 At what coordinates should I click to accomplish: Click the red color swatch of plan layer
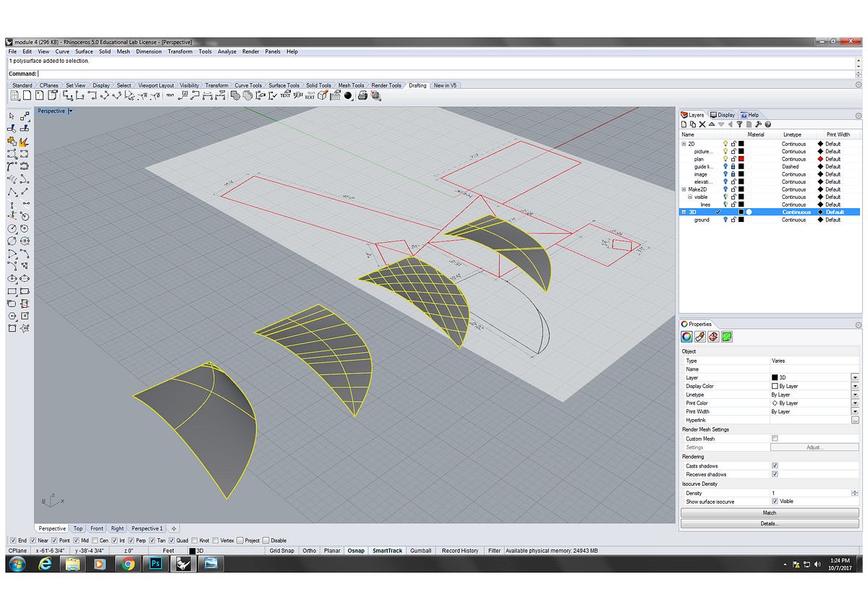741,159
